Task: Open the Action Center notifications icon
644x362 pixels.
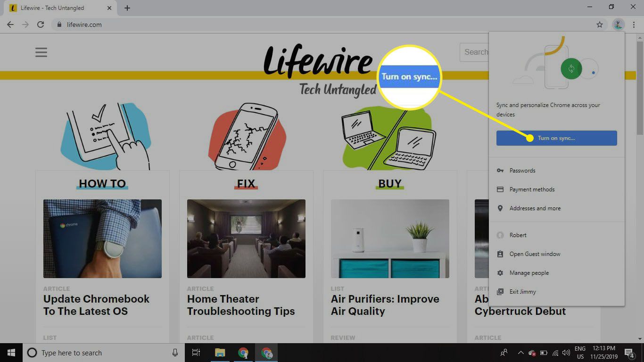Action: (630, 353)
